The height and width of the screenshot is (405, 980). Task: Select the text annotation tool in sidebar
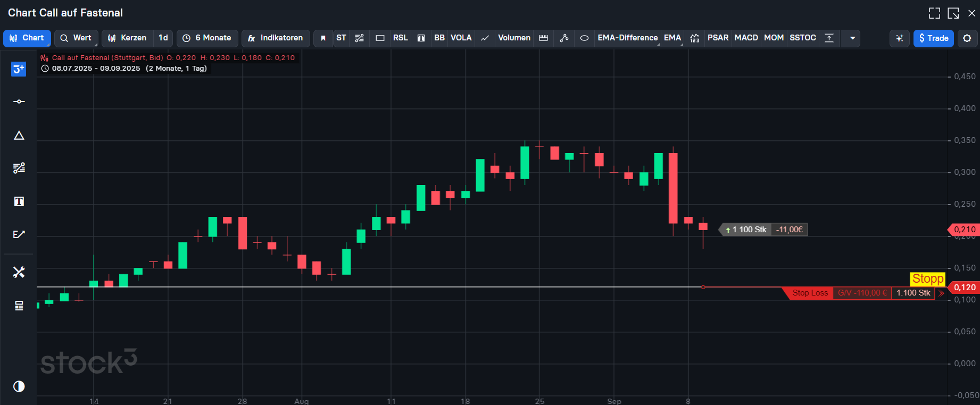click(x=19, y=201)
